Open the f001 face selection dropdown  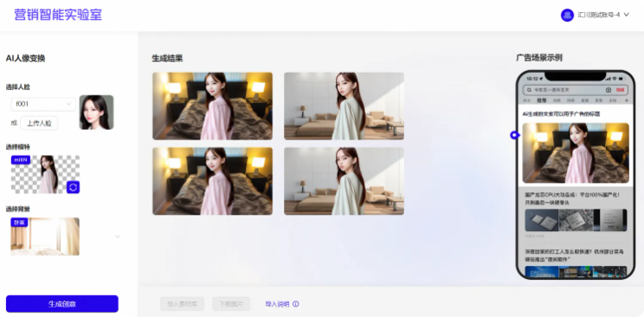pos(43,104)
